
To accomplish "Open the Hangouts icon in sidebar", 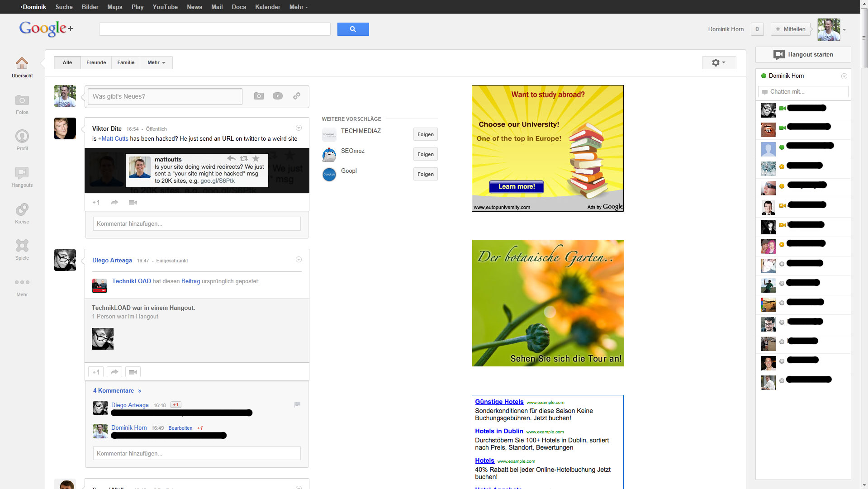I will tap(22, 173).
